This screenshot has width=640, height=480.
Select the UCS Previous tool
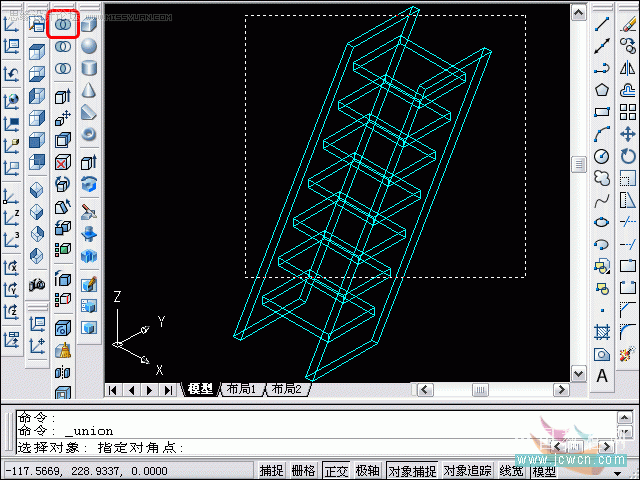tap(11, 74)
